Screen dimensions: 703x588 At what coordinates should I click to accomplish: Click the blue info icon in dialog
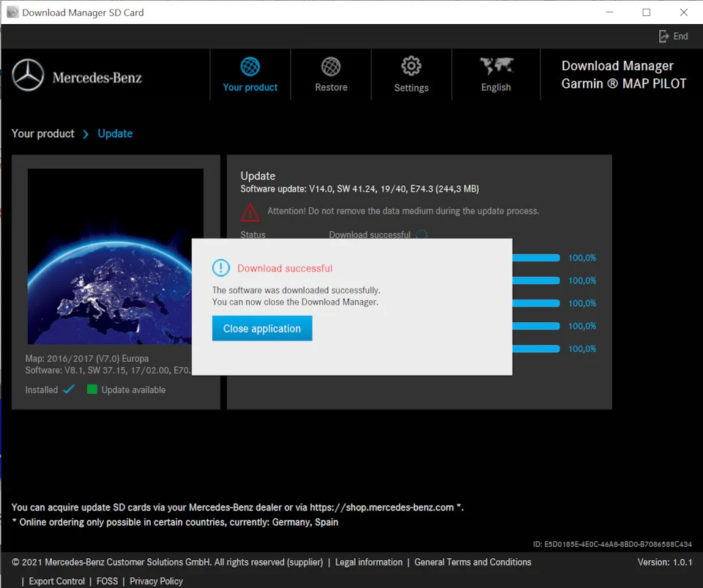coord(220,268)
